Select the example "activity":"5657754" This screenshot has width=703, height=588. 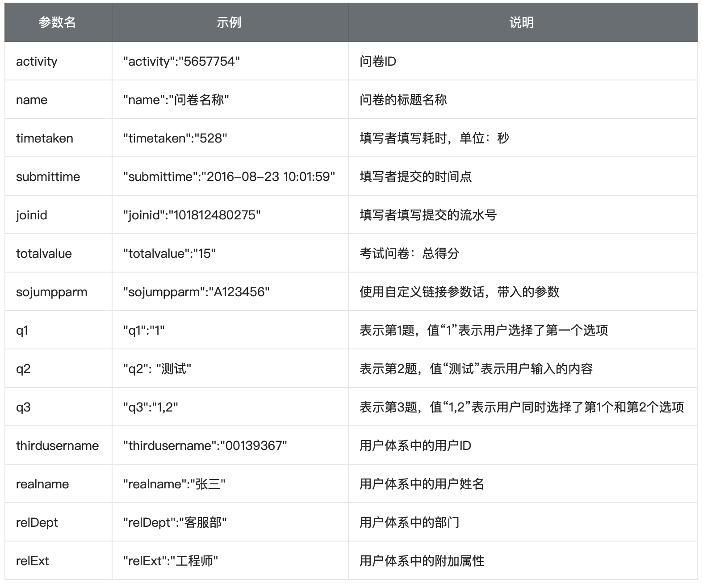coord(182,62)
